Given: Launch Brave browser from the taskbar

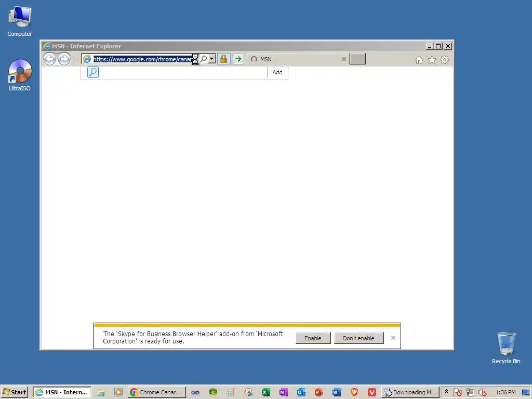Looking at the screenshot, I should tap(354, 393).
